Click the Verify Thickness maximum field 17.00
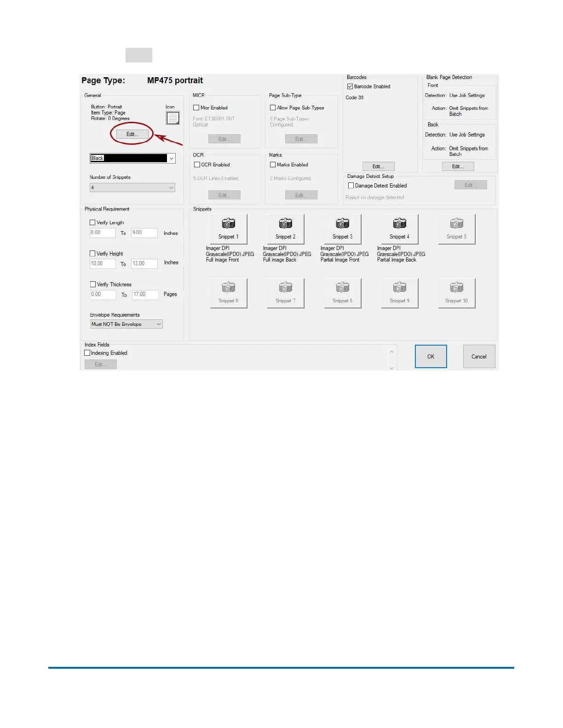Viewport: 563px width, 728px height. [145, 295]
